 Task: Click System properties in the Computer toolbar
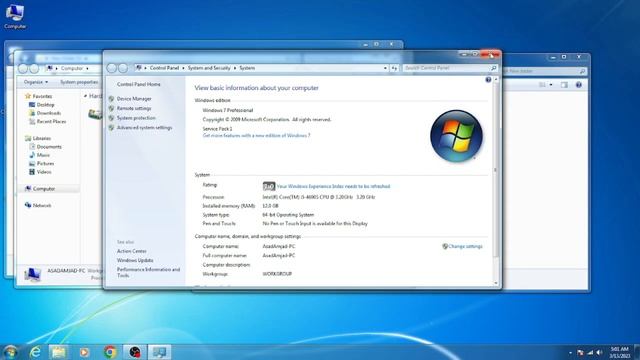(79, 82)
